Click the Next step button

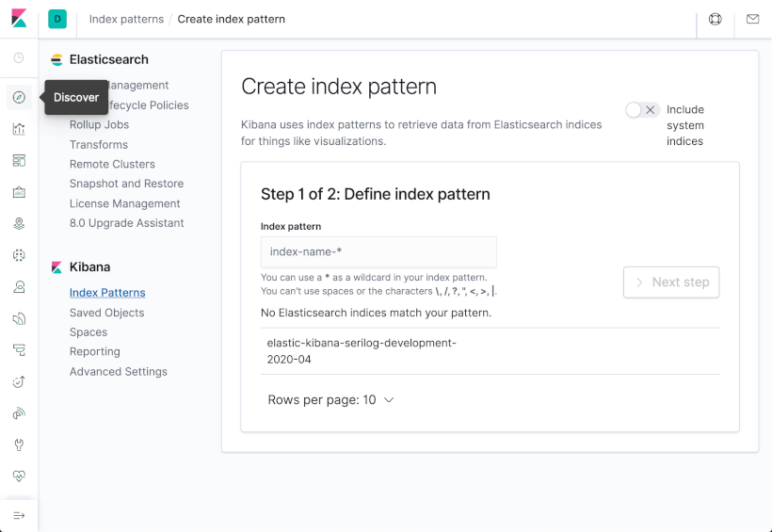pos(671,282)
